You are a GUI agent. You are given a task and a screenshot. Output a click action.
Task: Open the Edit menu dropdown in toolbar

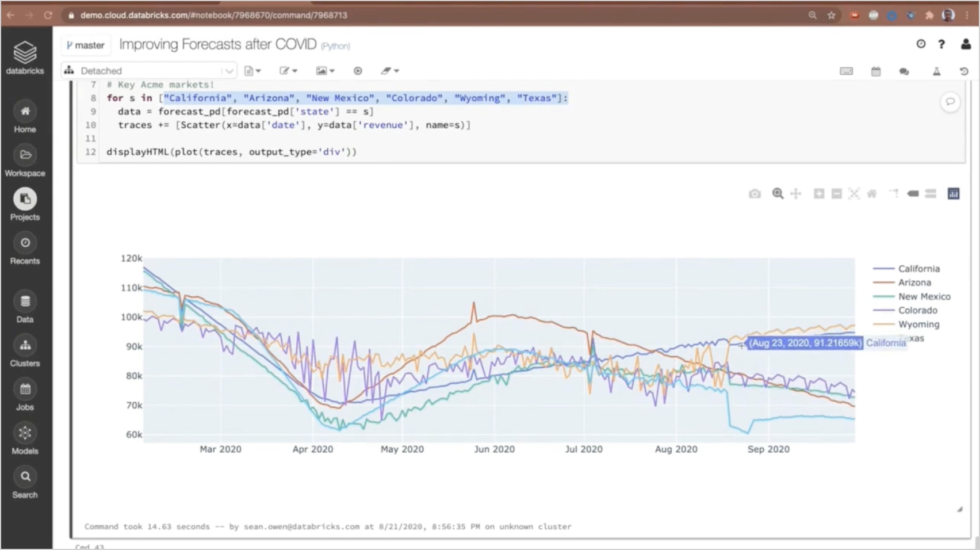tap(288, 71)
